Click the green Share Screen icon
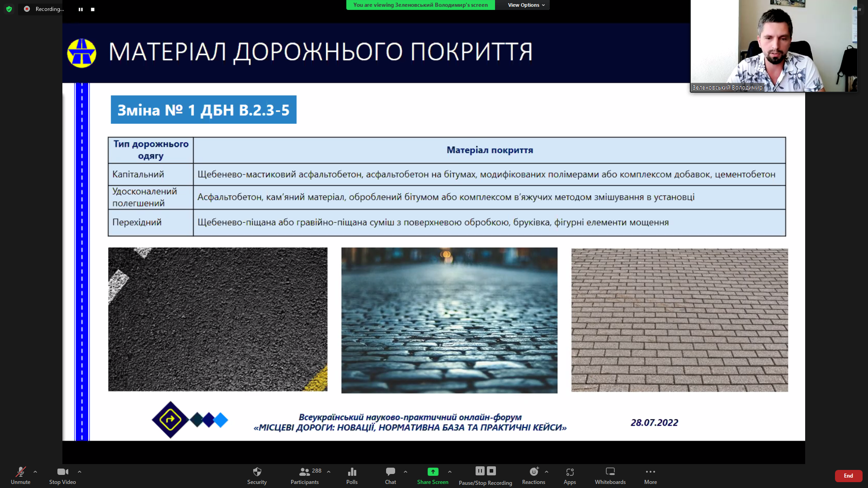 (x=433, y=472)
